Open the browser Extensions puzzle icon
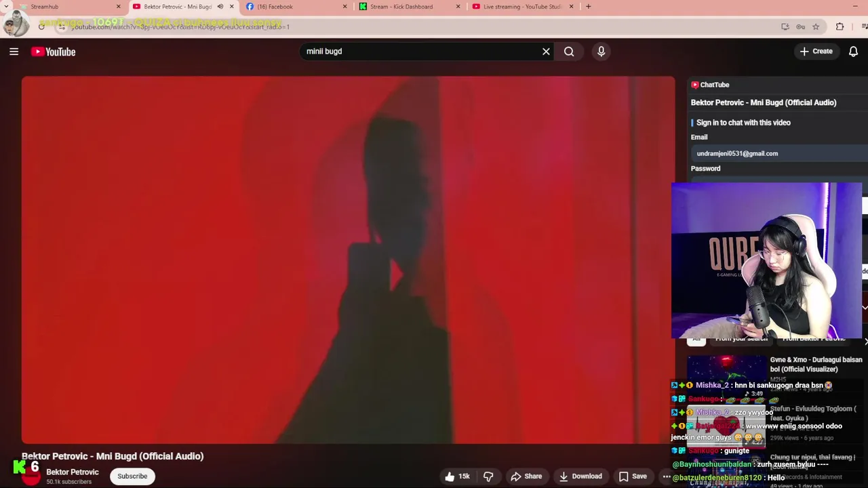 pos(840,26)
